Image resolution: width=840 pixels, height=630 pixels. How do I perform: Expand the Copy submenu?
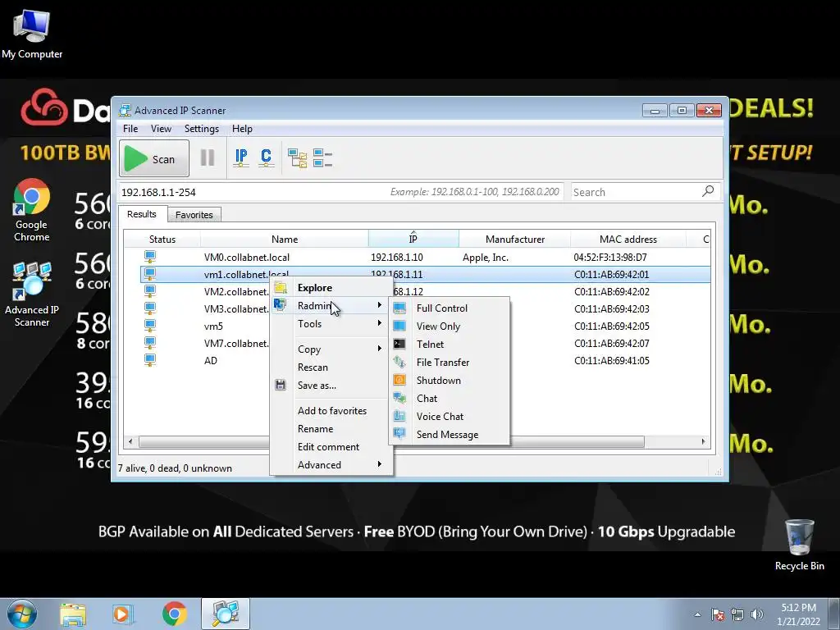(331, 349)
